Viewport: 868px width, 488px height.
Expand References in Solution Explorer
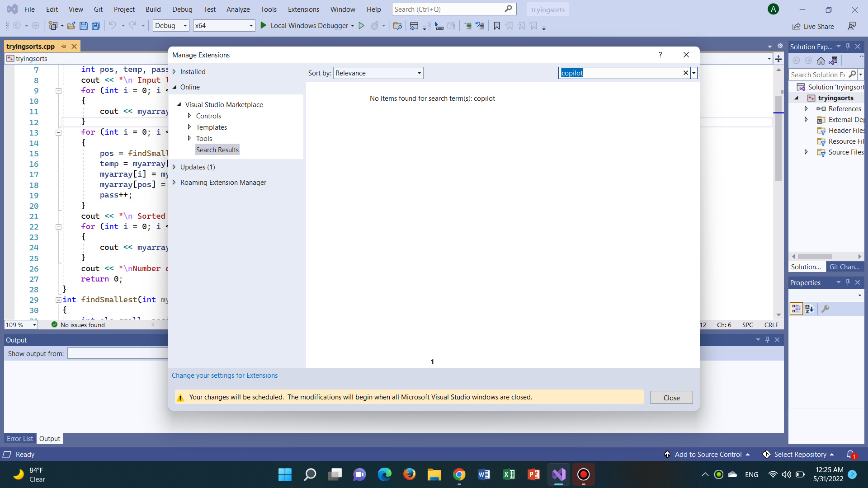[x=807, y=108]
